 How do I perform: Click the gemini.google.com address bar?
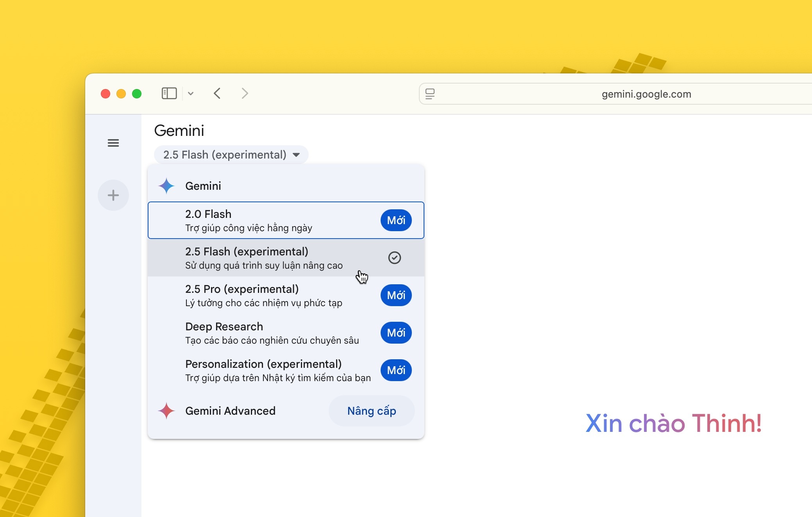point(646,94)
